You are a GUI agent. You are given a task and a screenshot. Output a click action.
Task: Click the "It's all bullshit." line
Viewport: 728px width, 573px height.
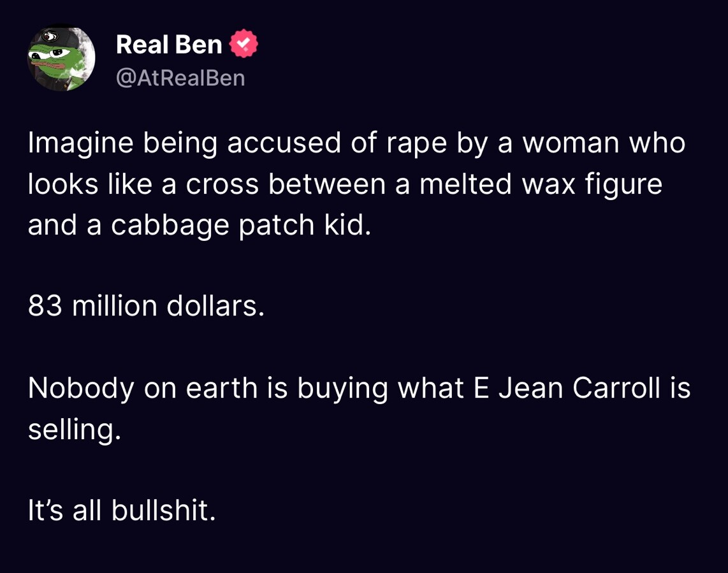pos(122,510)
